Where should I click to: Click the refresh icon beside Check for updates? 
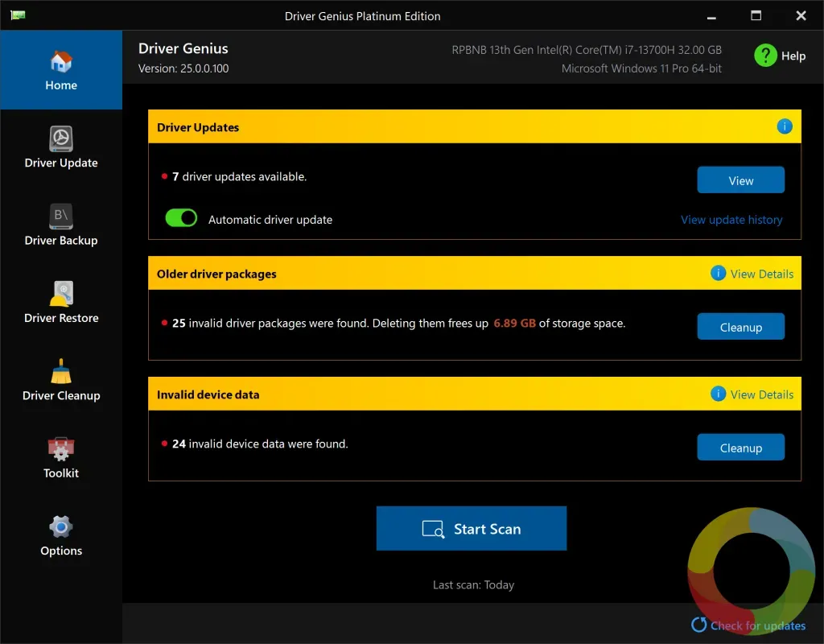pyautogui.click(x=699, y=625)
